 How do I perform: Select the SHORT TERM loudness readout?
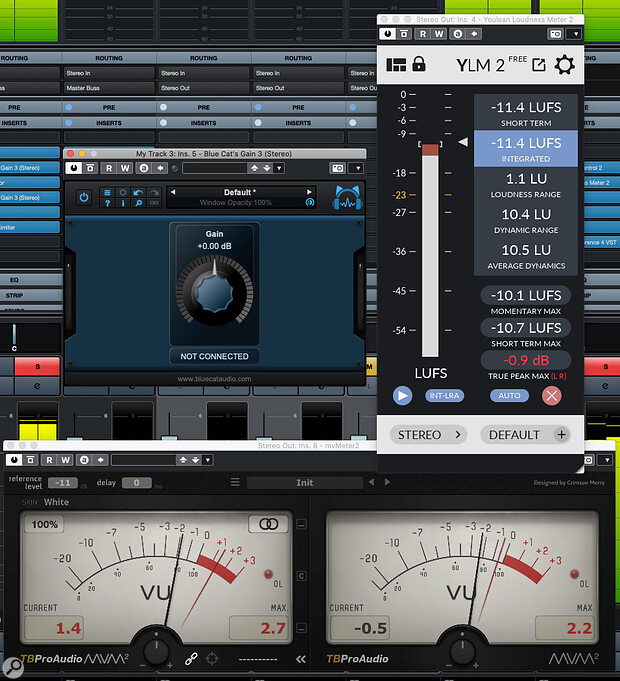526,112
